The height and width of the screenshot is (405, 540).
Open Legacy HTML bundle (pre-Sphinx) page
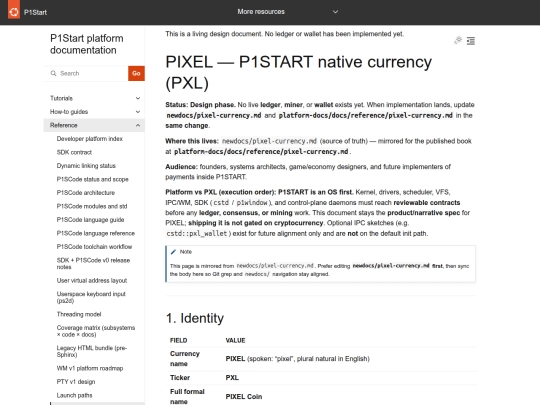[x=92, y=351]
